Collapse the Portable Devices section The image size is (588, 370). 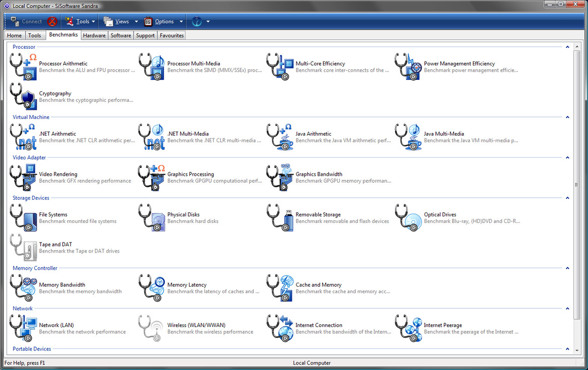(x=567, y=348)
